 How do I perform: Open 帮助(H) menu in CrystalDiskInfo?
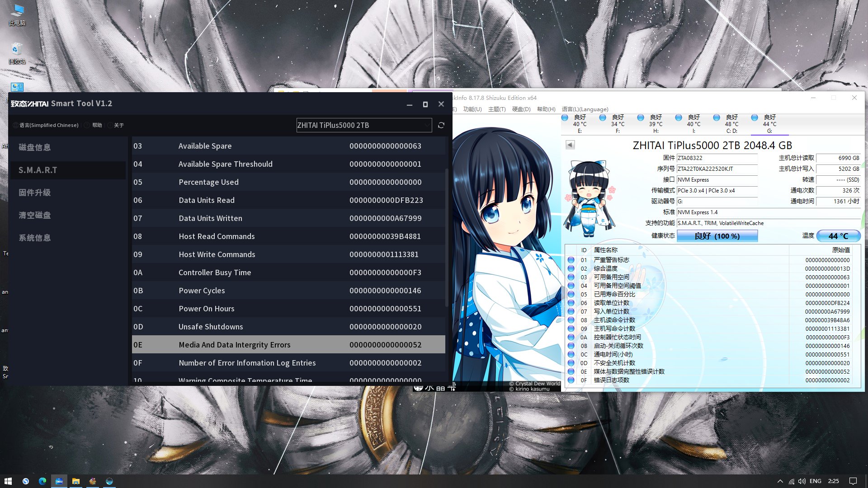546,109
